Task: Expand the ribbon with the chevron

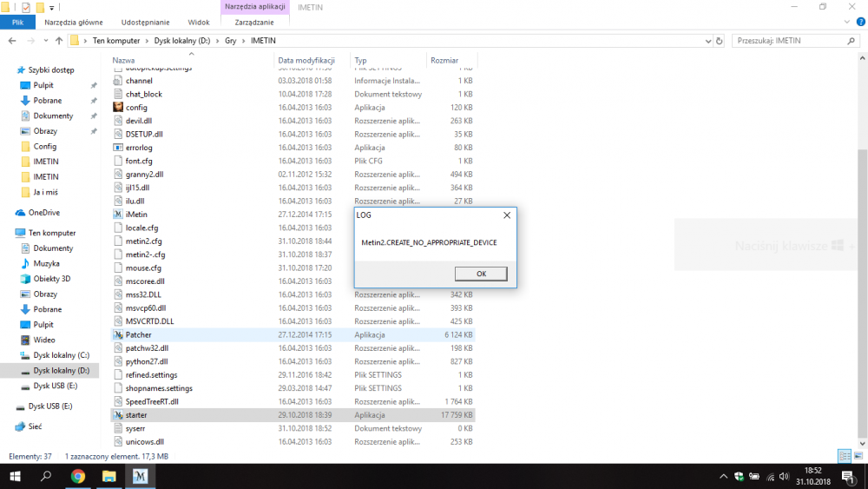Action: click(846, 23)
